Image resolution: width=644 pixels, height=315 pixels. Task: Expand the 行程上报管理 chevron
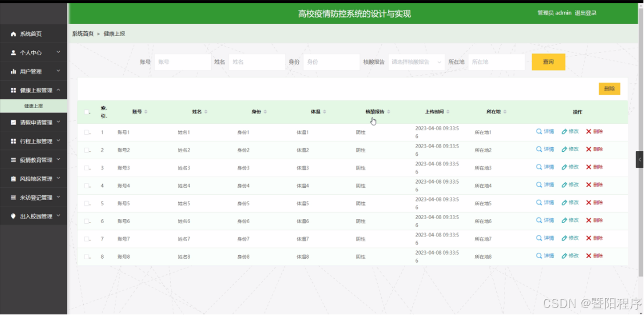click(x=58, y=141)
